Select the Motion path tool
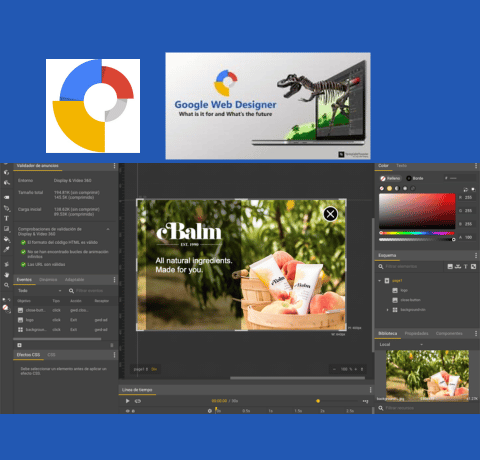 (x=6, y=264)
